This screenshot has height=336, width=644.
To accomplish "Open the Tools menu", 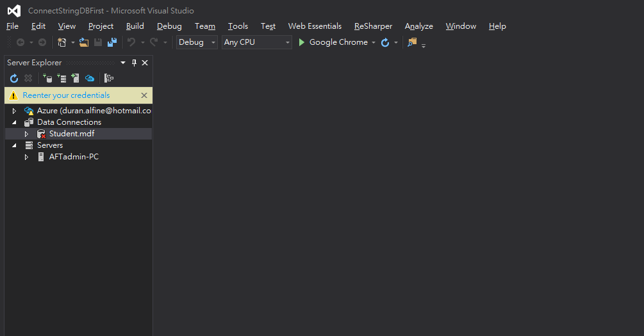I will 238,26.
